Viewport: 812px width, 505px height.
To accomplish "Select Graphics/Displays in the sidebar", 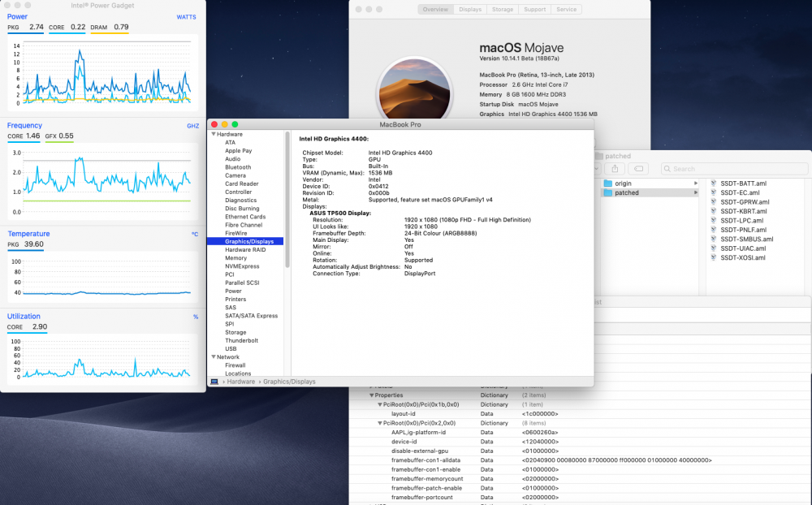I will tap(245, 241).
